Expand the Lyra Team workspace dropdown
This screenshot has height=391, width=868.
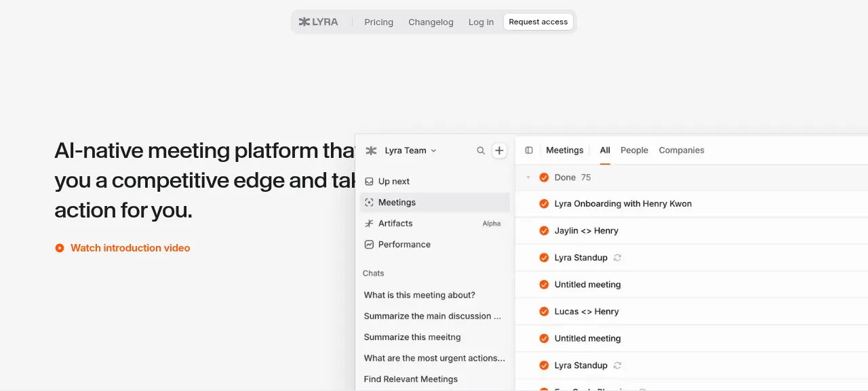point(410,150)
